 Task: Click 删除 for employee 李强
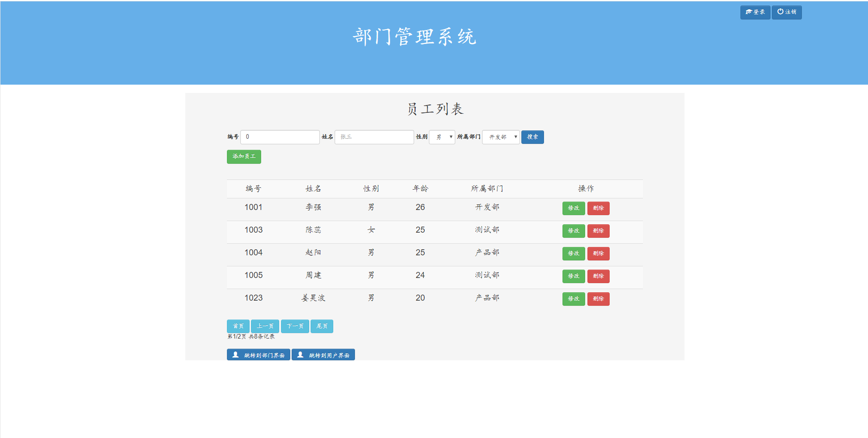click(598, 208)
